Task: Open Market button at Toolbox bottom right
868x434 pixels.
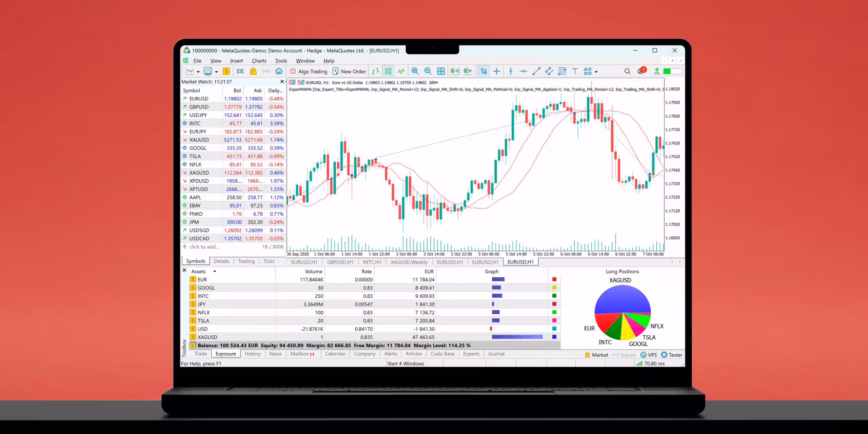Action: (x=596, y=355)
